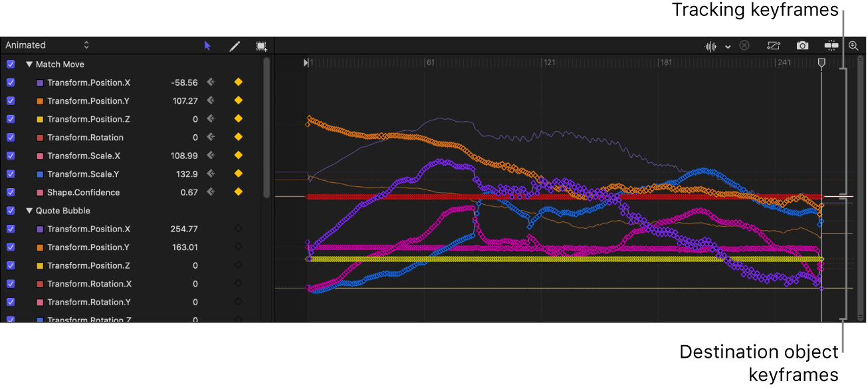The width and height of the screenshot is (868, 389).
Task: Collapse the Quote Bubble parameter group
Action: (28, 210)
